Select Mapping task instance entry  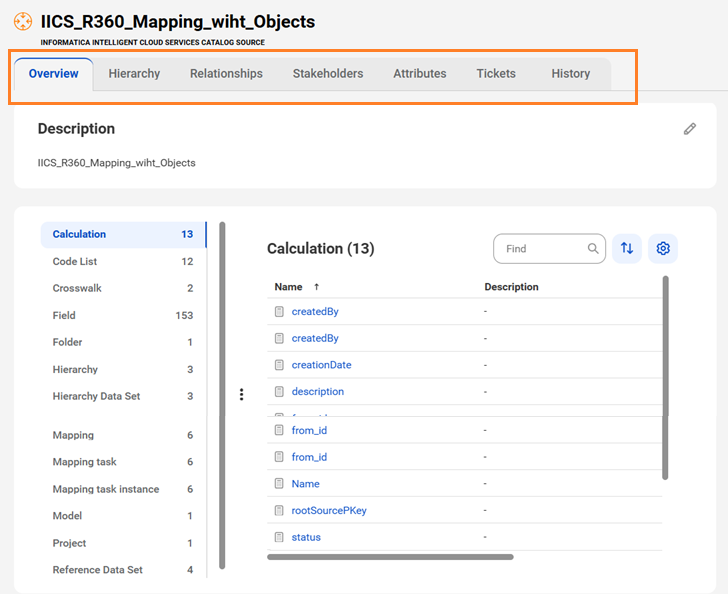click(123, 489)
